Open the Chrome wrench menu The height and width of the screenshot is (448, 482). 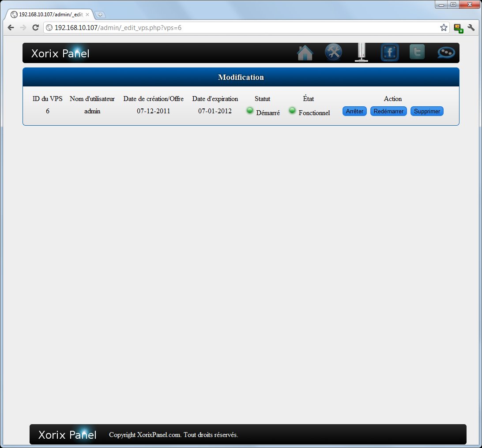(471, 28)
